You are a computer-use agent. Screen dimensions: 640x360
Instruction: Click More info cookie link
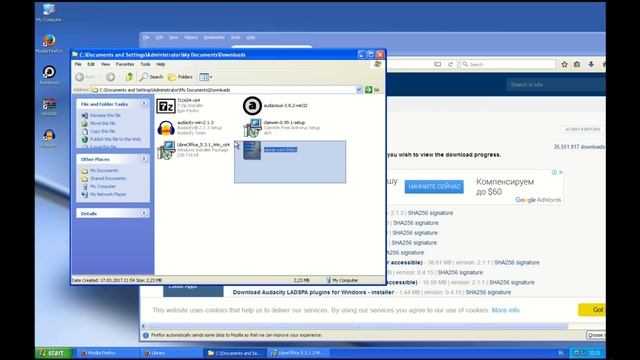[x=505, y=310]
